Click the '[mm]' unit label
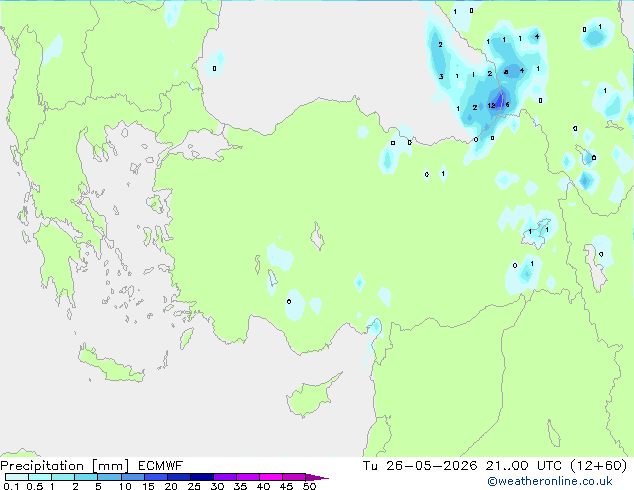 click(110, 466)
